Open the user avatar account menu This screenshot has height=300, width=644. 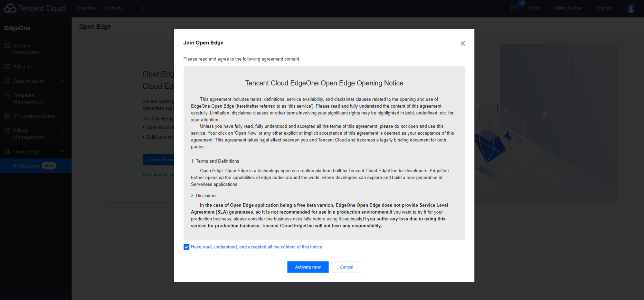tap(631, 8)
